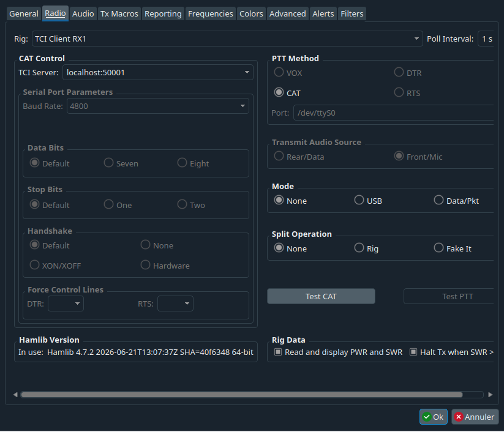Open the Rig selection dropdown
504x432 pixels.
pyautogui.click(x=227, y=39)
